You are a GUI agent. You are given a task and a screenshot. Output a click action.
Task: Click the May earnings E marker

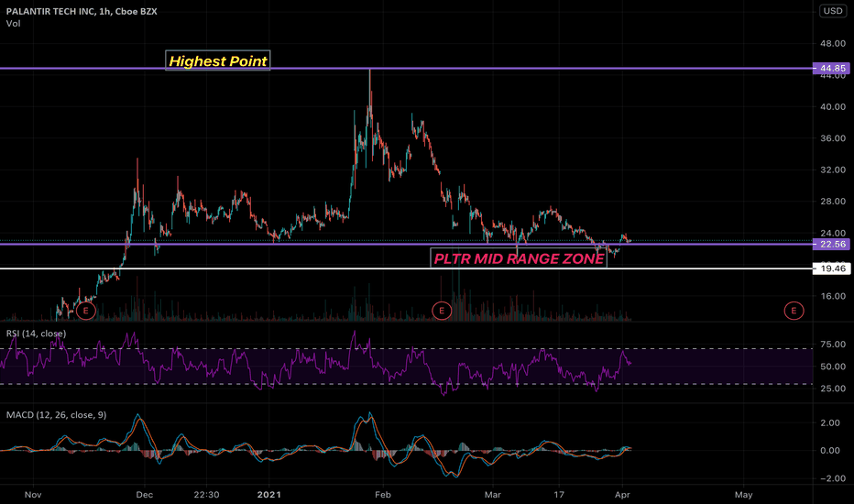coord(794,312)
